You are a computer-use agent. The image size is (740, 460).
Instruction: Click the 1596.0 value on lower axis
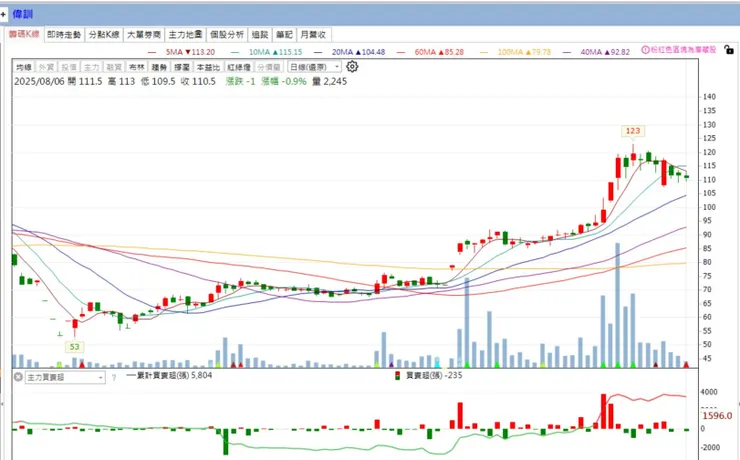tap(717, 416)
